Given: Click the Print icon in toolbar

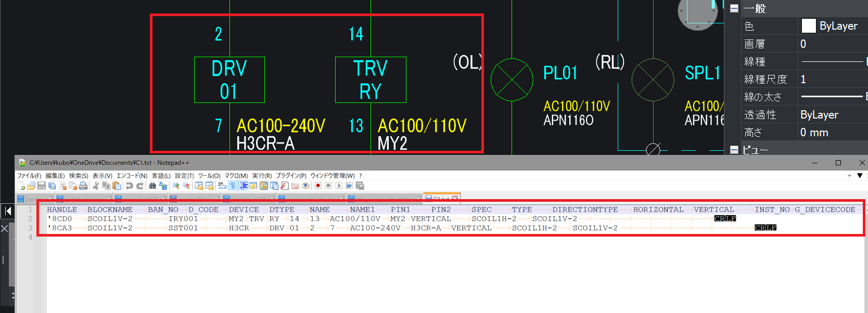Looking at the screenshot, I should (x=83, y=186).
